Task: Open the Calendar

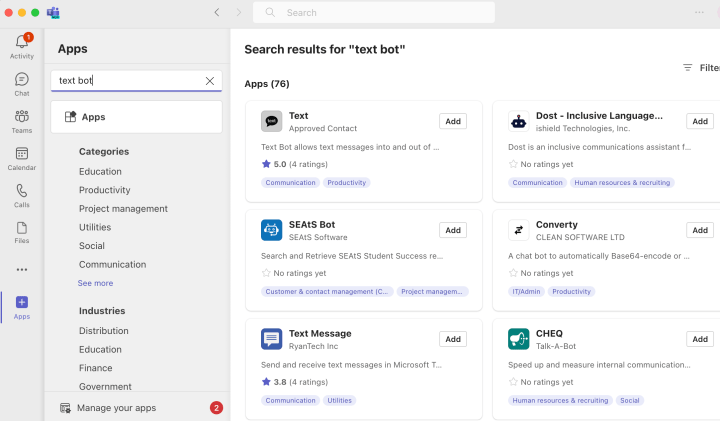Action: tap(22, 159)
